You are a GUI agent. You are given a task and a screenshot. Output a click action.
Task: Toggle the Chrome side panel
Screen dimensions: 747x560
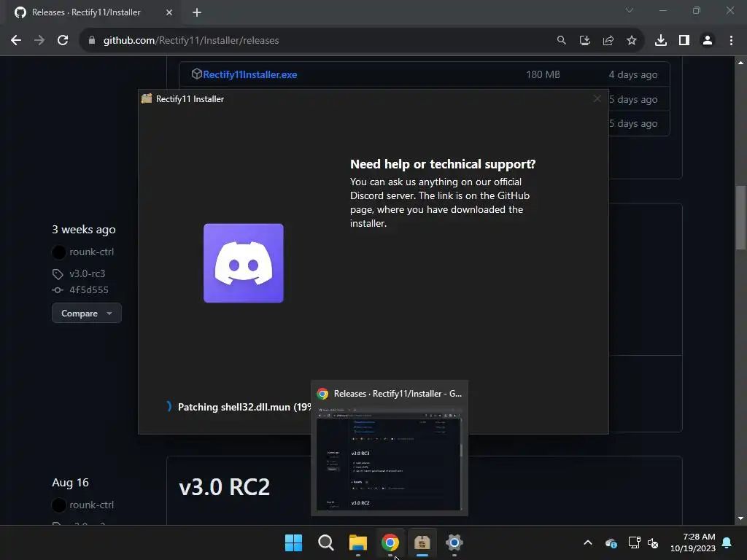tap(684, 41)
